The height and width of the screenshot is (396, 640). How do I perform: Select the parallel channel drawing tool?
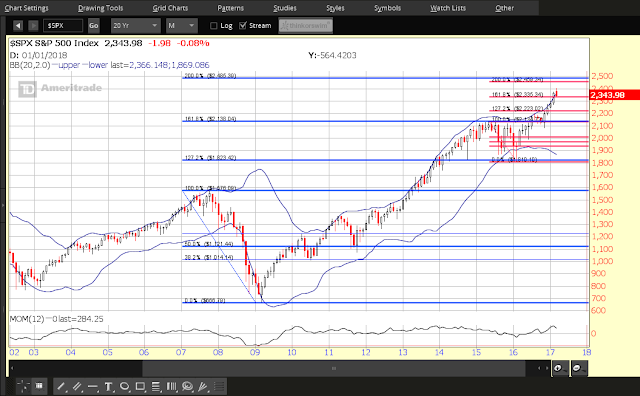pyautogui.click(x=76, y=386)
